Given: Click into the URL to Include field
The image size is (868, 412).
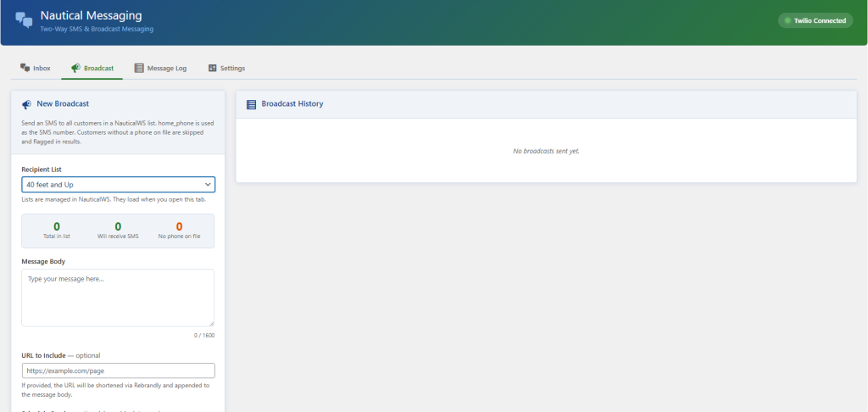Looking at the screenshot, I should pyautogui.click(x=118, y=370).
